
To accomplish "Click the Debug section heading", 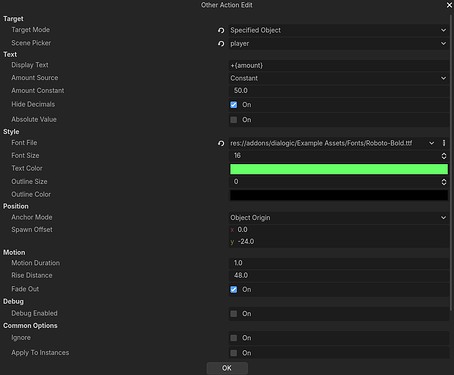I will click(x=13, y=301).
